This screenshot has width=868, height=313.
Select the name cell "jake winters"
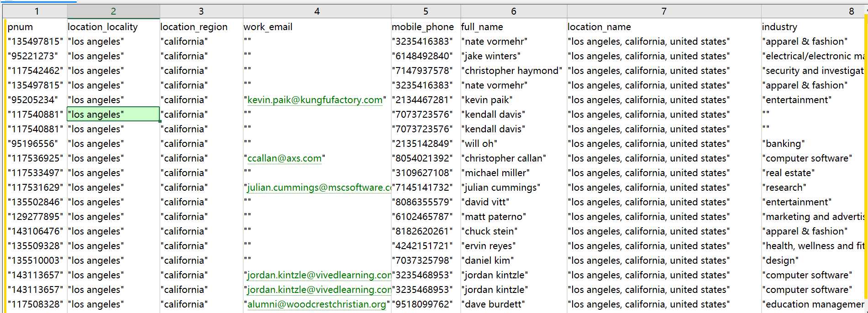point(514,56)
